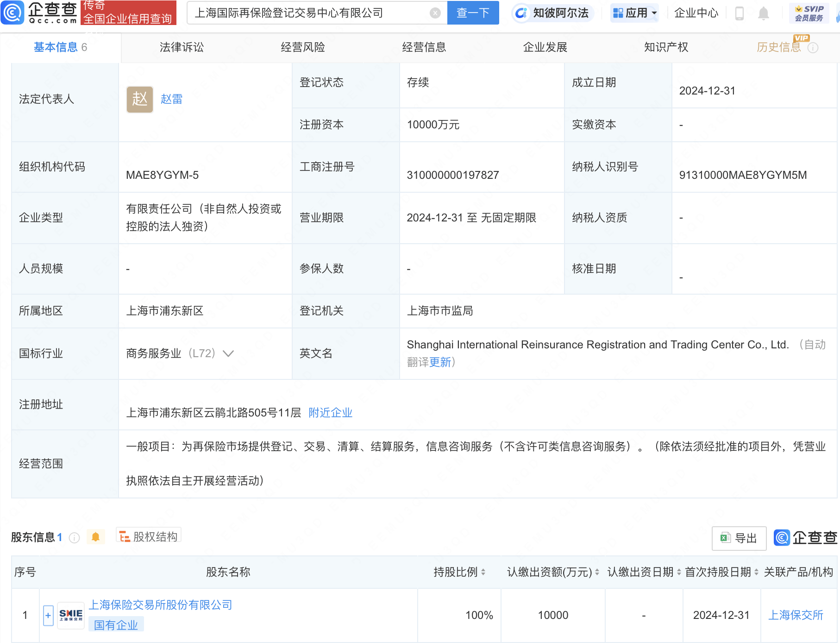Open 知彼阿尔法 AI assistant
The height and width of the screenshot is (643, 840).
click(552, 13)
